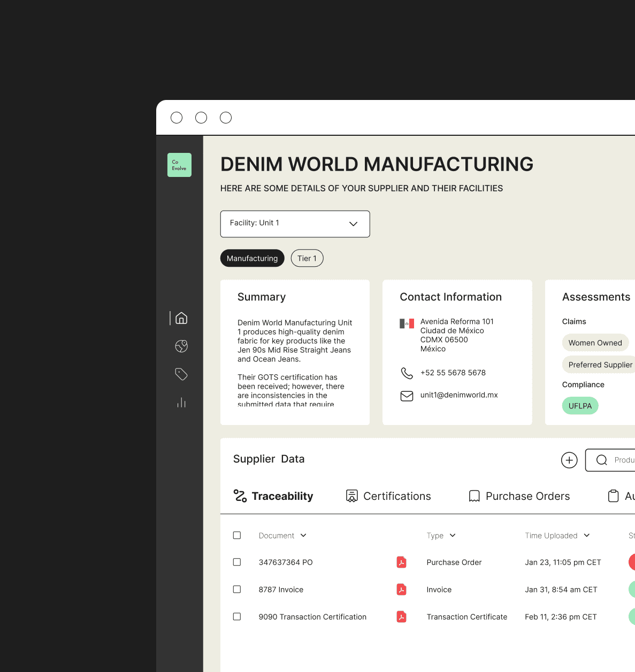The image size is (635, 672).
Task: Switch to the Traceability tab
Action: pos(273,496)
